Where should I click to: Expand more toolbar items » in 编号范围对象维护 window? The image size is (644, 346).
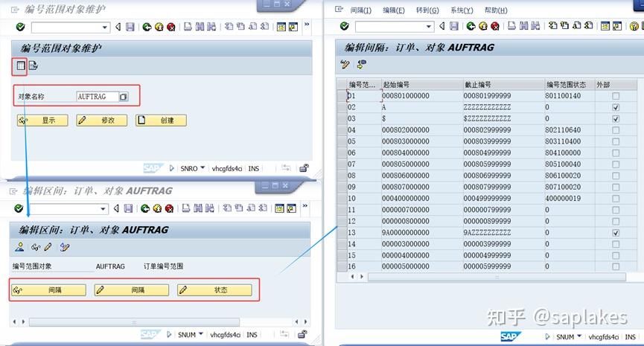tap(307, 25)
